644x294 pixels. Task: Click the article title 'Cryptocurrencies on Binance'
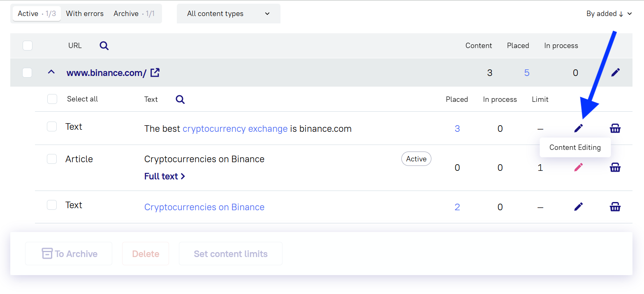[x=204, y=159]
